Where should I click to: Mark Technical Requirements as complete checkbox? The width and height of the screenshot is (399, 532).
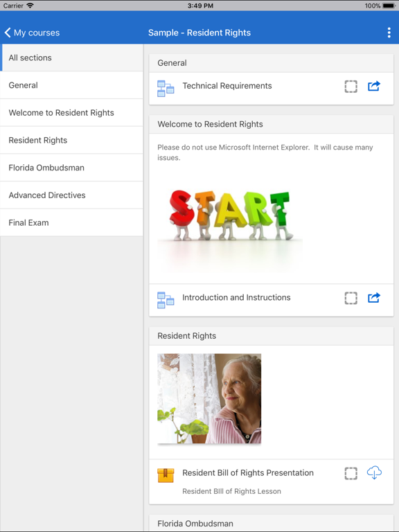click(x=351, y=86)
